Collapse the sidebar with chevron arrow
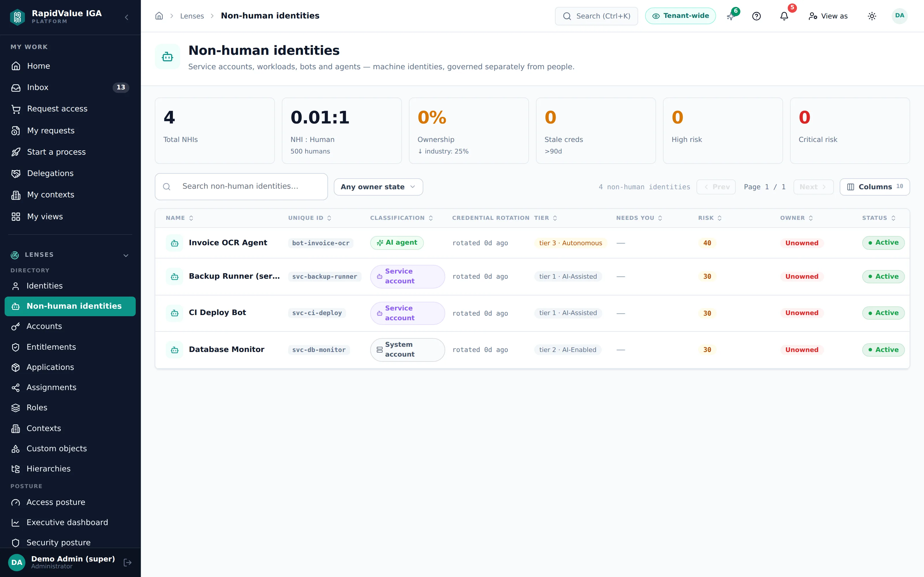This screenshot has width=924, height=577. click(x=127, y=17)
